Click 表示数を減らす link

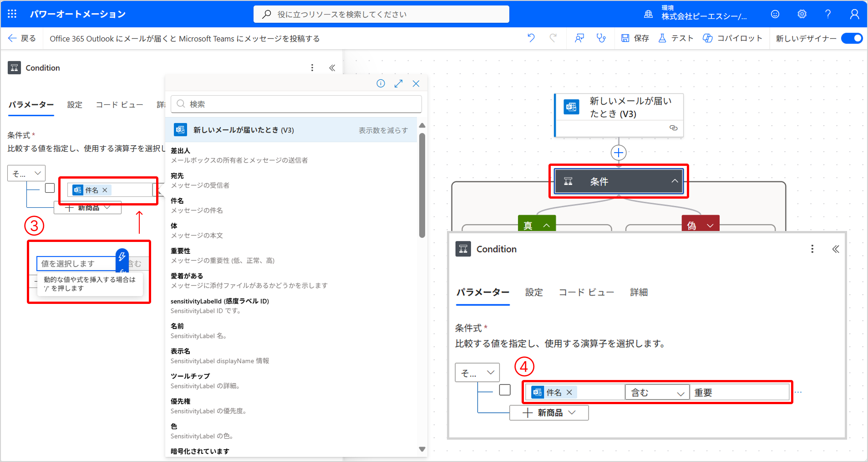tap(383, 130)
